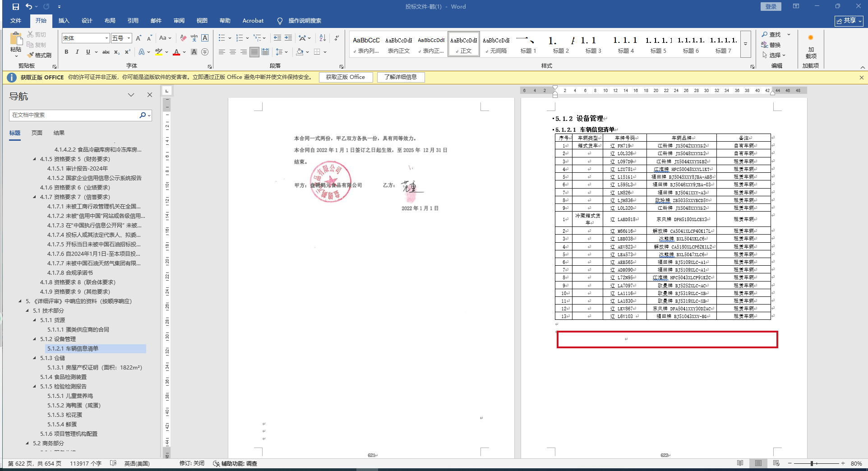Viewport: 868px width, 471px height.
Task: Open the phonetic guide (wén) tool
Action: point(194,38)
